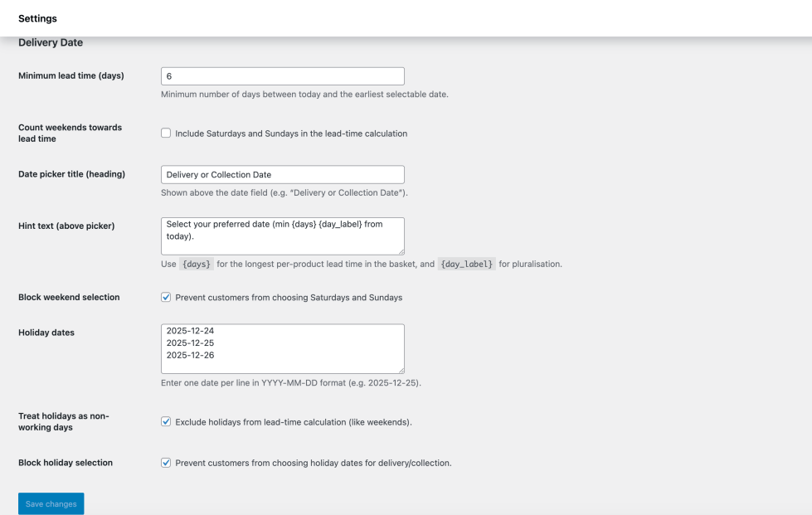Screen dimensions: 812x515
Task: Click the Minimum lead time days input
Action: (282, 76)
